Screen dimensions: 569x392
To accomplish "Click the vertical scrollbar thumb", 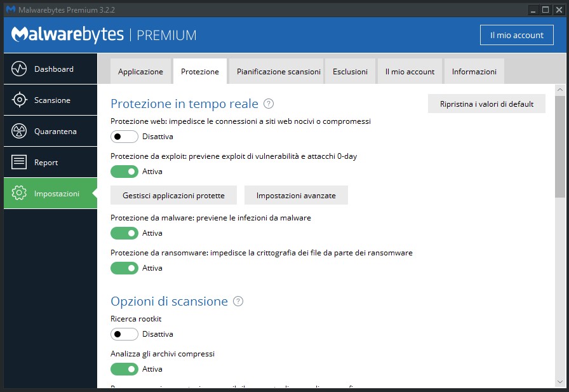I will tap(560, 147).
